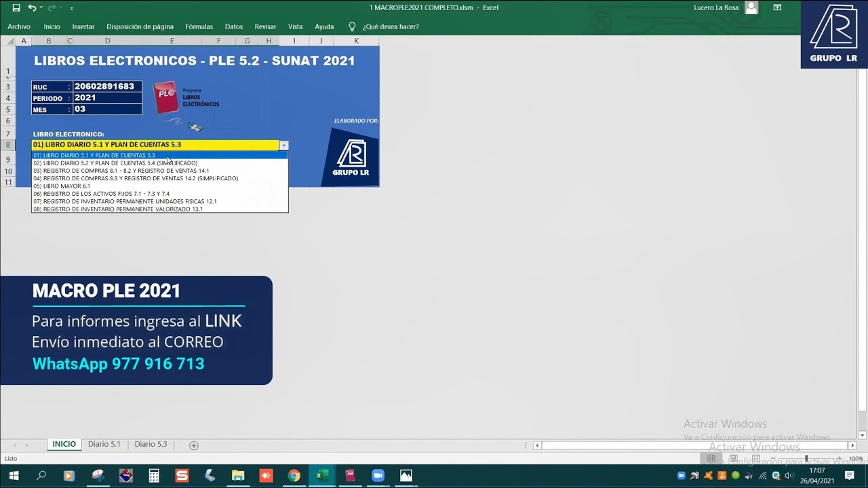Open Google Chrome from the taskbar
The image size is (868, 488).
294,476
